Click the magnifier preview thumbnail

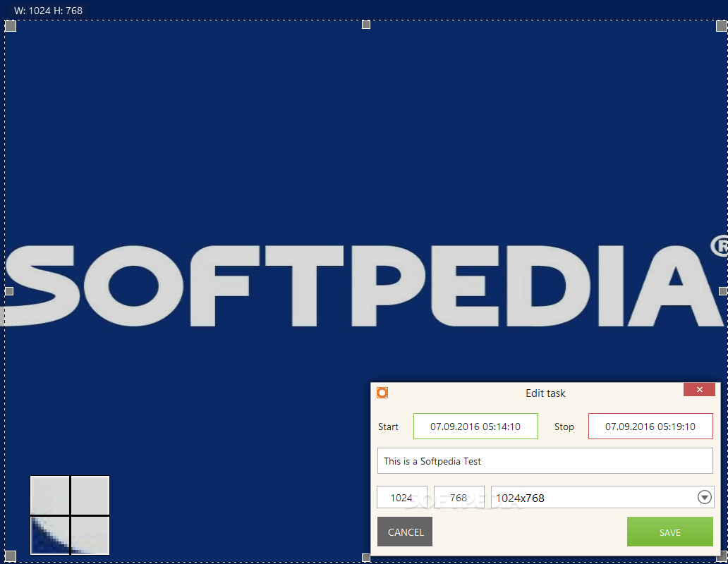[70, 515]
